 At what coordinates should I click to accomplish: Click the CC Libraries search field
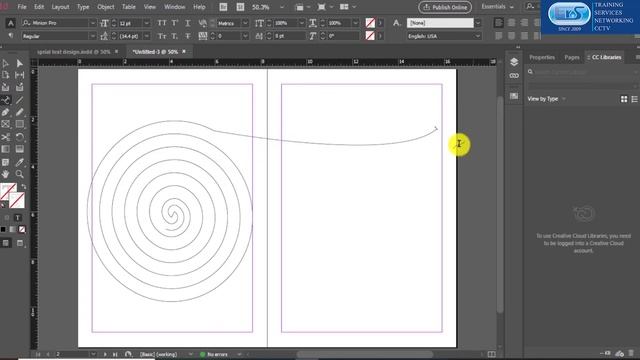tap(582, 72)
